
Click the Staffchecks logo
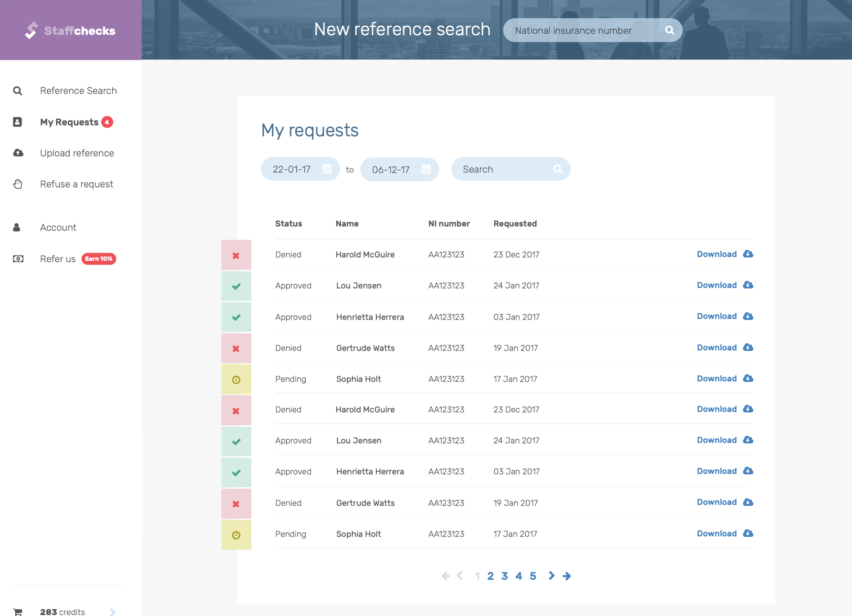coord(70,31)
